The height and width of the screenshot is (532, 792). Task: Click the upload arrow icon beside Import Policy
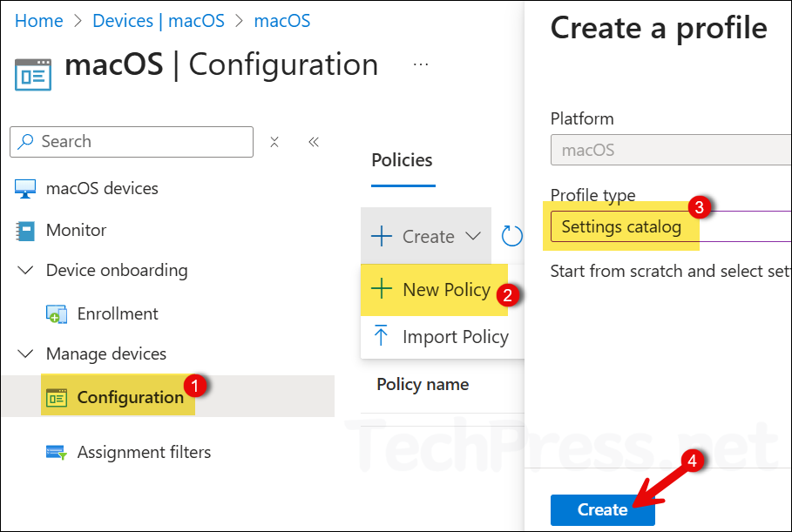pyautogui.click(x=381, y=335)
